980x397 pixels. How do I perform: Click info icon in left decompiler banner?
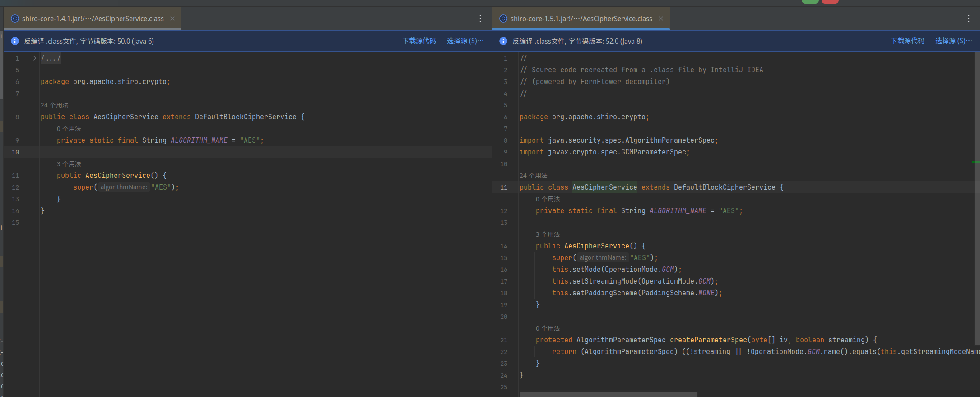15,41
